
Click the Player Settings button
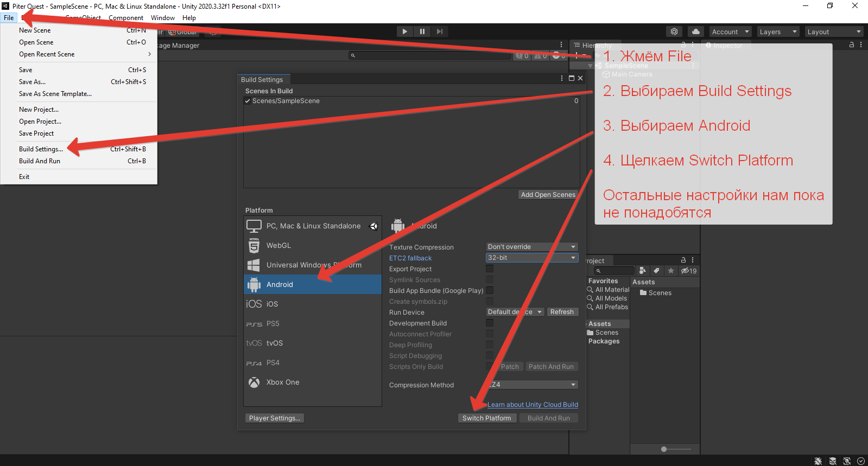(x=274, y=418)
